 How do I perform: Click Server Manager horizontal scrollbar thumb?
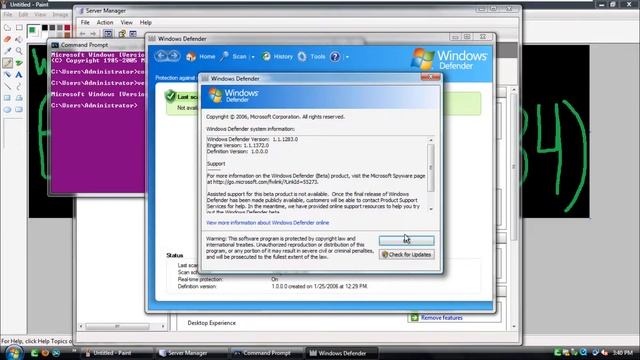(117, 326)
